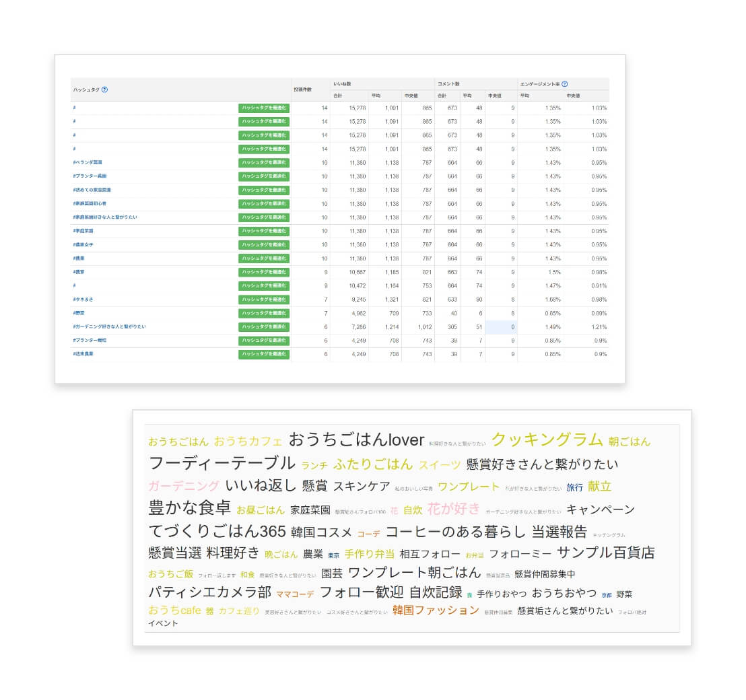Click ハッシュタグを最適化 button for #ベランダ菜園
This screenshot has width=746, height=700.
click(264, 162)
